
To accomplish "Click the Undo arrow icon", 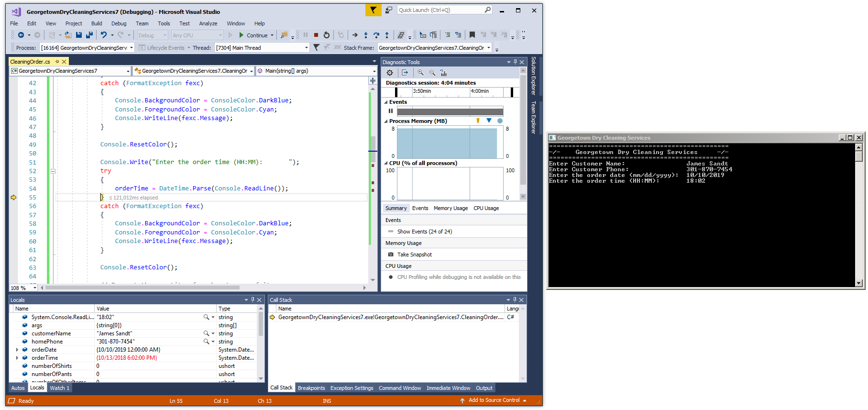I will 103,35.
